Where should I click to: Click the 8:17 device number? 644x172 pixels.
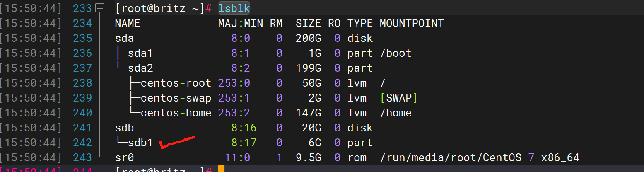[244, 143]
